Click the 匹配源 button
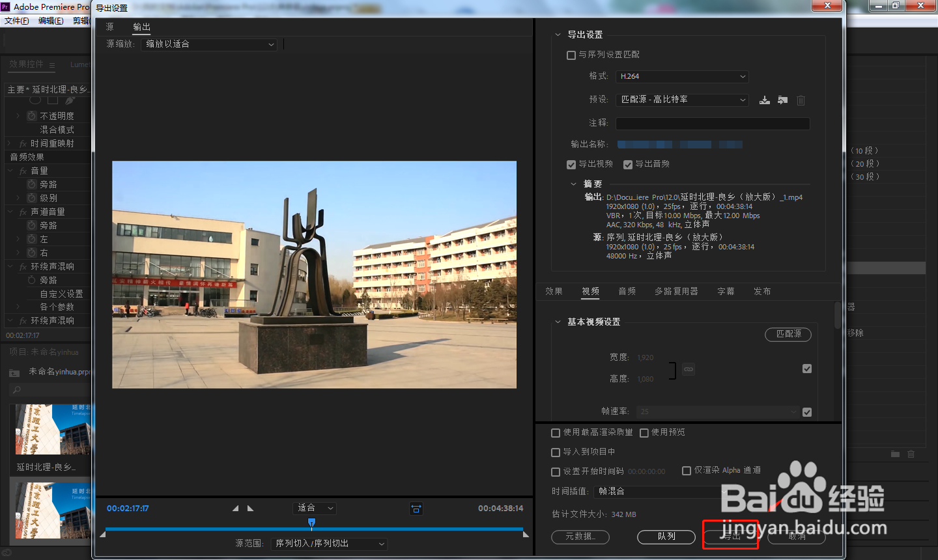938x560 pixels. click(788, 334)
